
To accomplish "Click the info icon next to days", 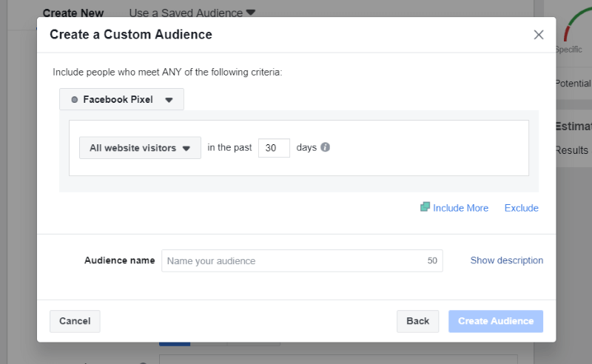I will [x=325, y=147].
